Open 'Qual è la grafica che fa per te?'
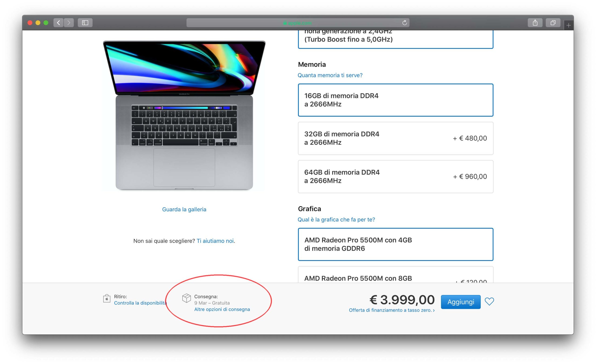This screenshot has height=364, width=596. tap(336, 219)
